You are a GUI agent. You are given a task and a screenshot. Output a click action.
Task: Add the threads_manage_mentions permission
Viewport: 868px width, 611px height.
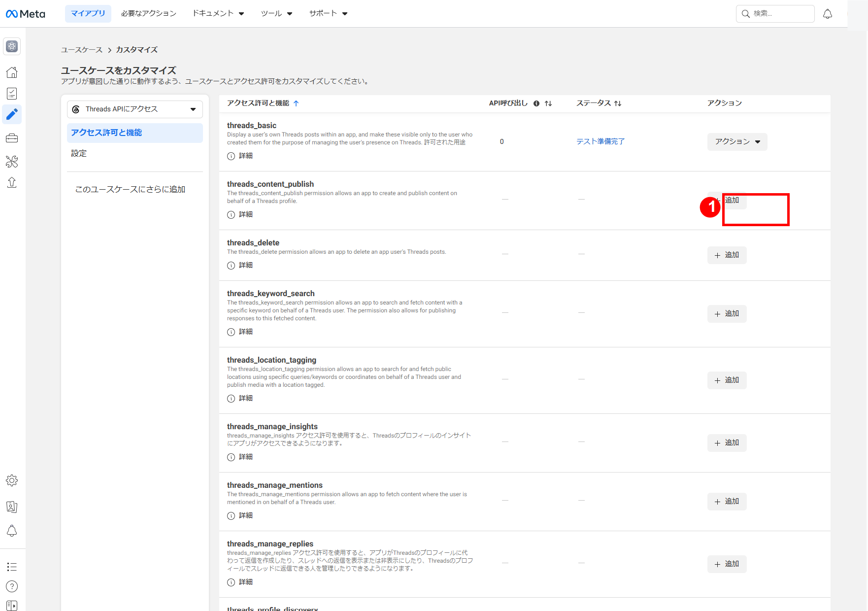pos(727,502)
